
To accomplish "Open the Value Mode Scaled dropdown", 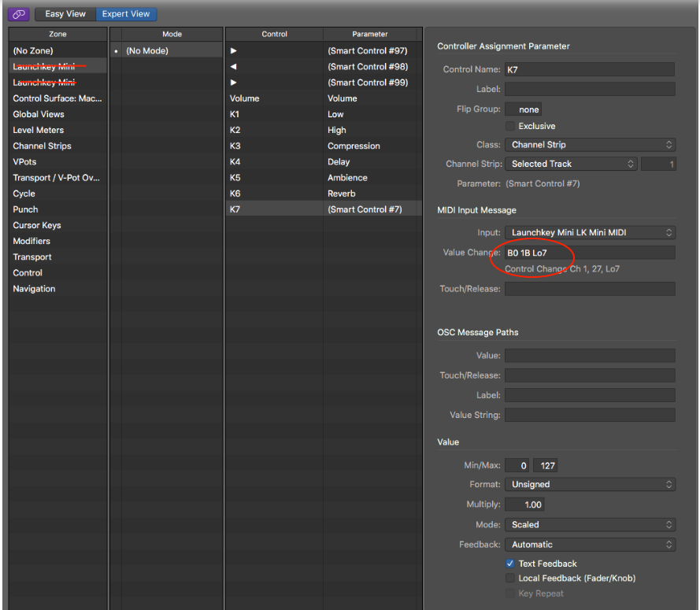I will (591, 525).
